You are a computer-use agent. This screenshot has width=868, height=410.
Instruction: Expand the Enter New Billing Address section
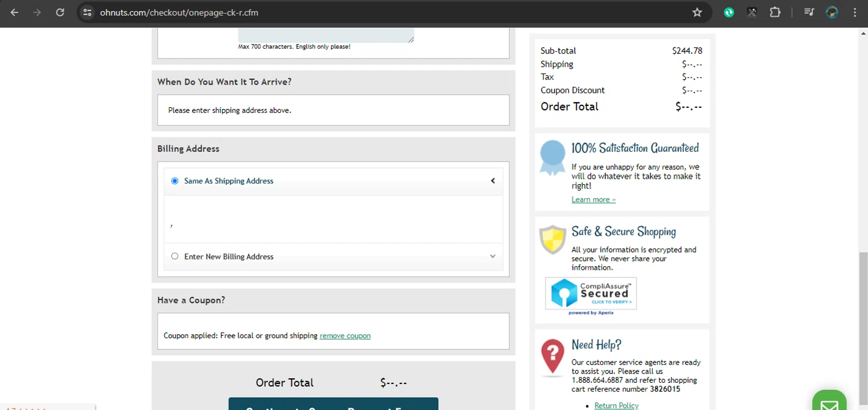pyautogui.click(x=493, y=256)
